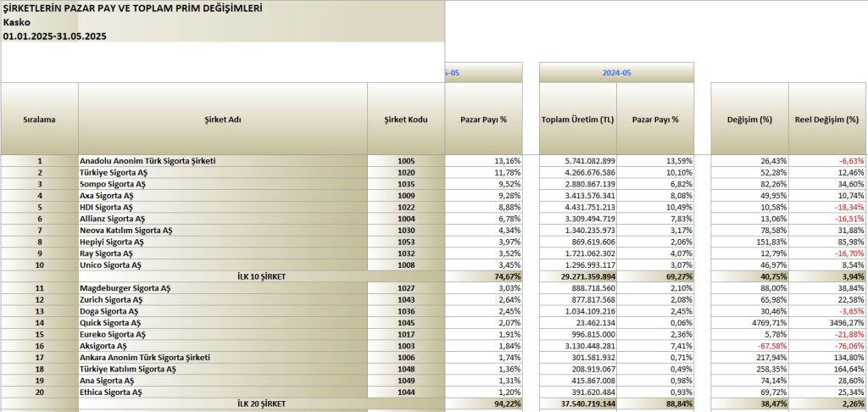Select the 'Aksigorta AŞ' cell

pos(223,346)
